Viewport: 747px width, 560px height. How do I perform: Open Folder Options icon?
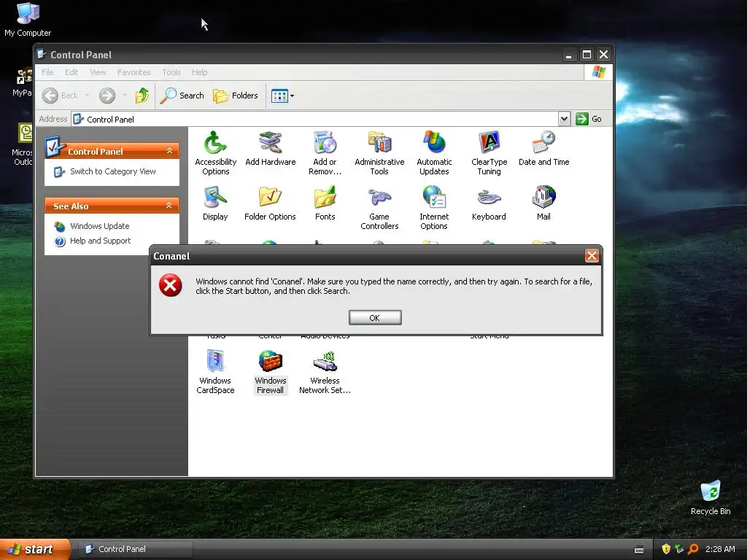[270, 203]
